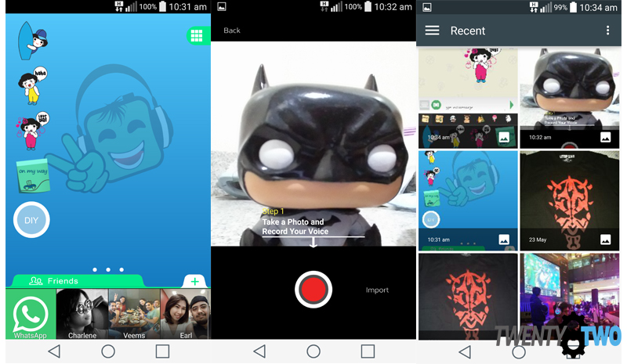The height and width of the screenshot is (364, 627).
Task: Start recording with red record button
Action: pos(313,290)
